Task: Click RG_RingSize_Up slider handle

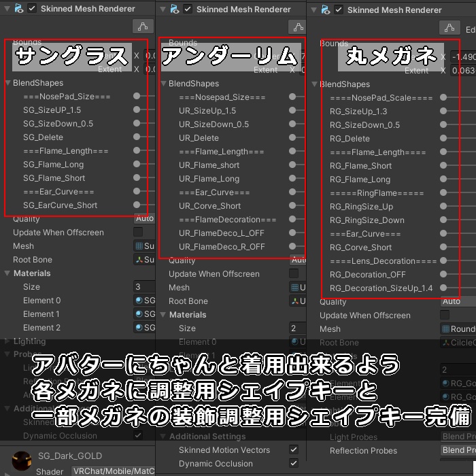Action: coord(443,207)
